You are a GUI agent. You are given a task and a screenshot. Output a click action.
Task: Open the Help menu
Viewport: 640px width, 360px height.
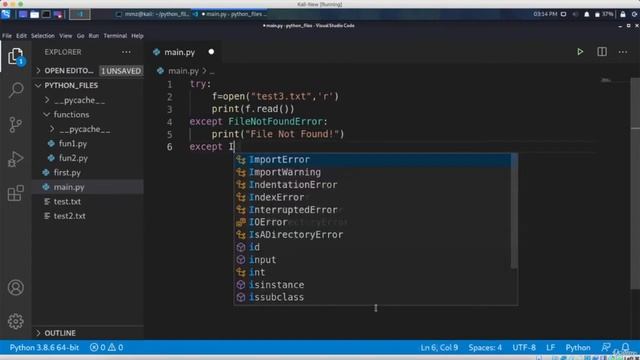click(x=138, y=36)
